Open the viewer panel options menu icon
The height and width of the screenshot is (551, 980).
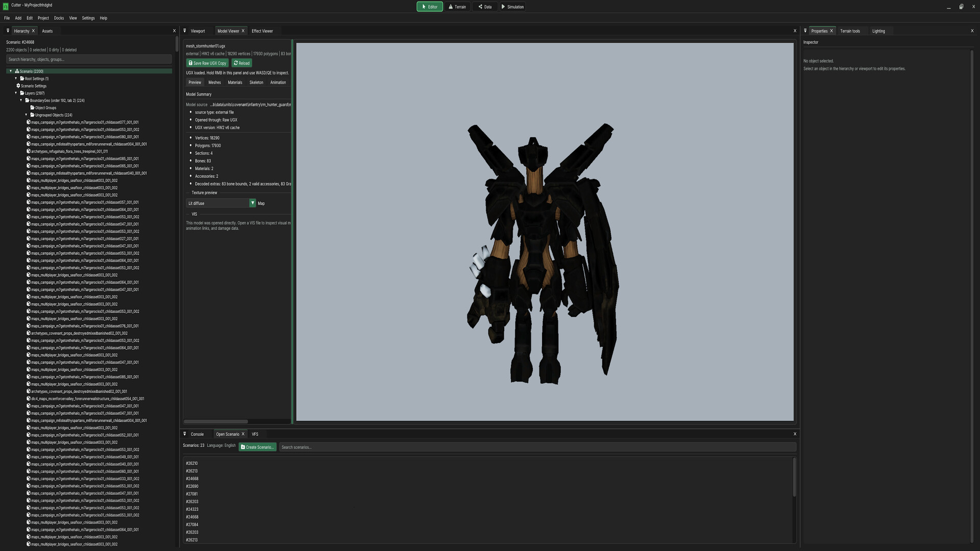[x=185, y=31]
